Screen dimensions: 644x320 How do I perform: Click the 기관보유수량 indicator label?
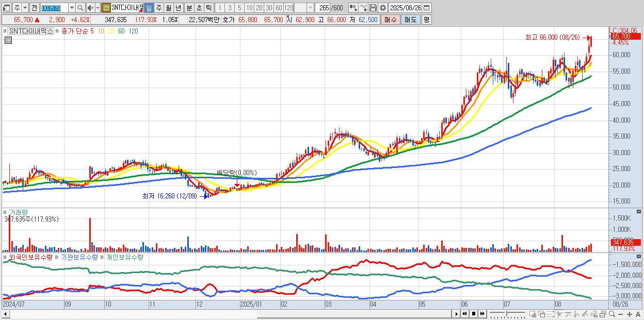(x=79, y=257)
